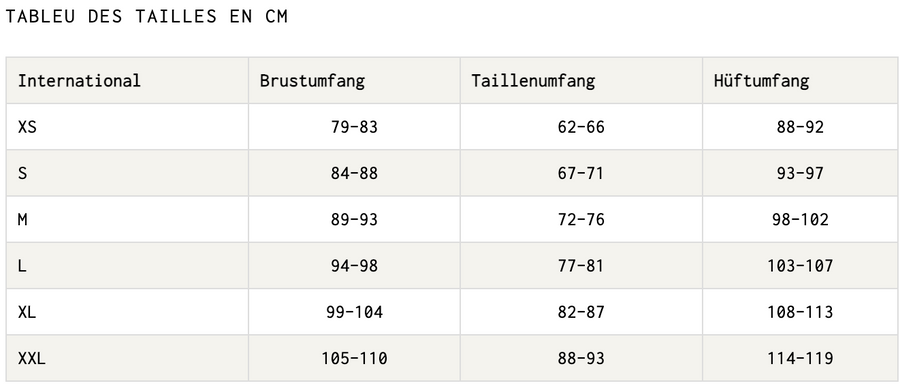Click the Brustumfang column header
900x392 pixels.
tap(354, 80)
